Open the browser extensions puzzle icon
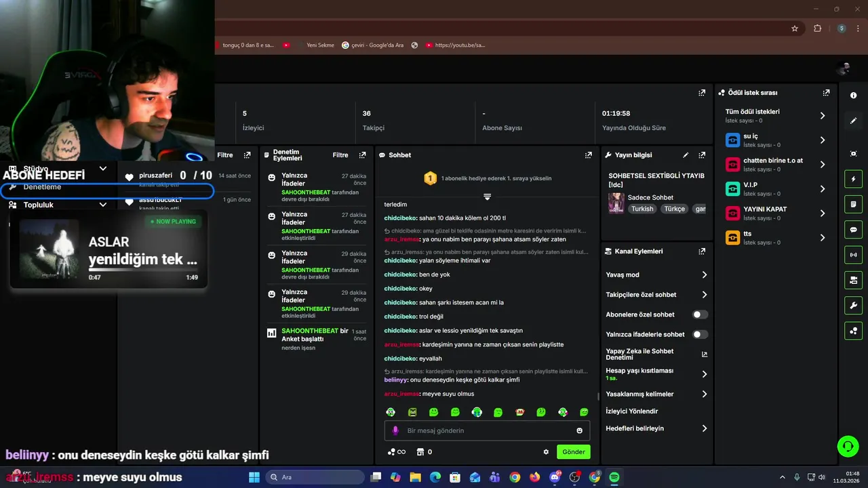 [x=817, y=28]
